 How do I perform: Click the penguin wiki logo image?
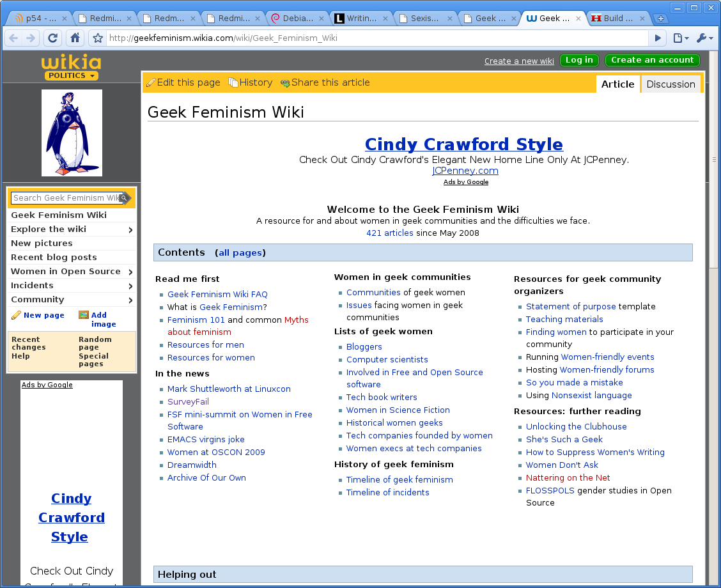(x=72, y=133)
